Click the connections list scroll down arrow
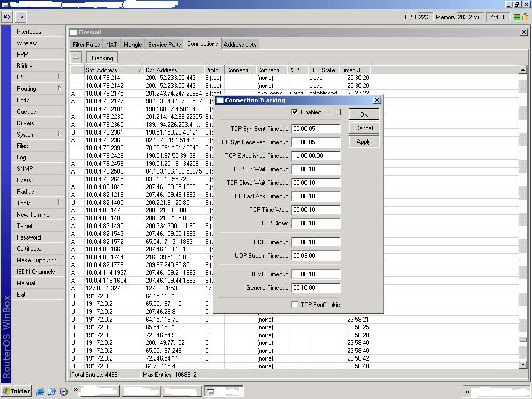 (523, 365)
